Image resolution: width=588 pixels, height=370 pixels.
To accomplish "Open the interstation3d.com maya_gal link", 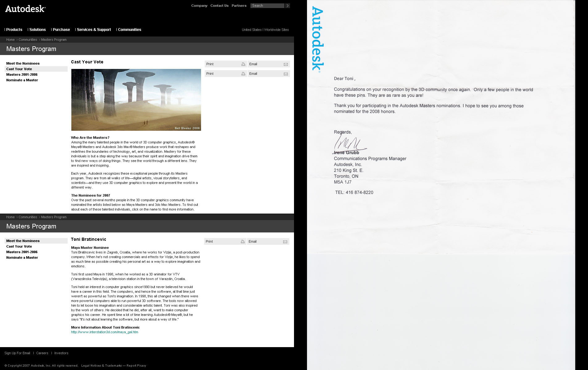I will [104, 332].
